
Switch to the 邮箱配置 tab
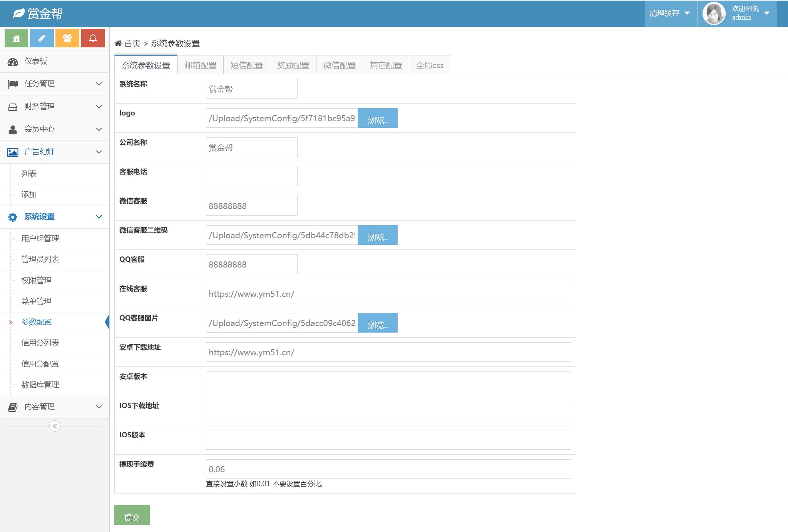pyautogui.click(x=200, y=65)
